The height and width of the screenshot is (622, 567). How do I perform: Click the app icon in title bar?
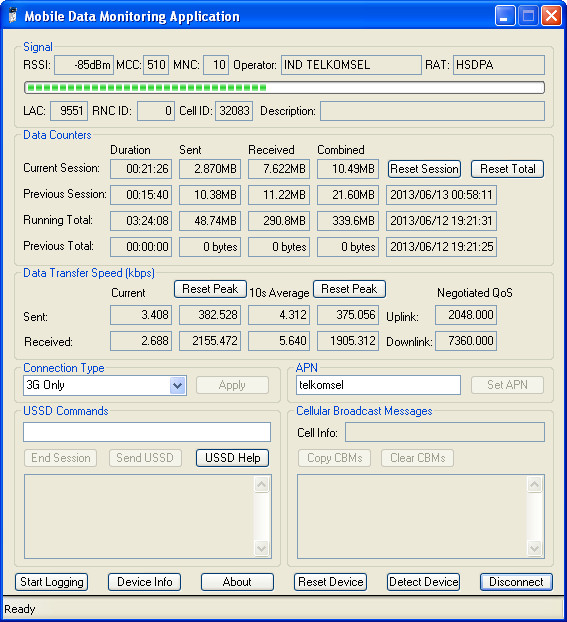pyautogui.click(x=13, y=16)
